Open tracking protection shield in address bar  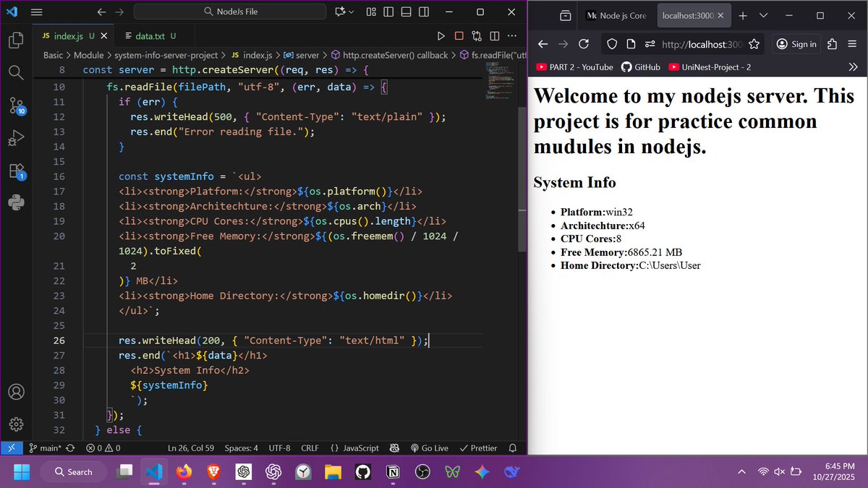[612, 44]
